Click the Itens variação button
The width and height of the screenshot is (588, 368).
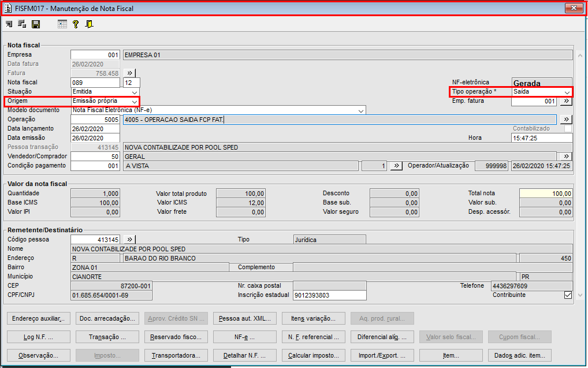coord(314,318)
